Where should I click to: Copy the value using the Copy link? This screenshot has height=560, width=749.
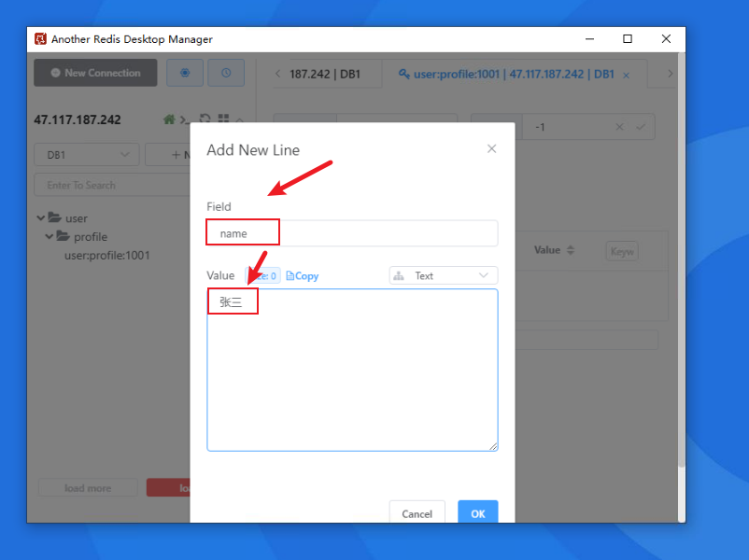coord(302,276)
